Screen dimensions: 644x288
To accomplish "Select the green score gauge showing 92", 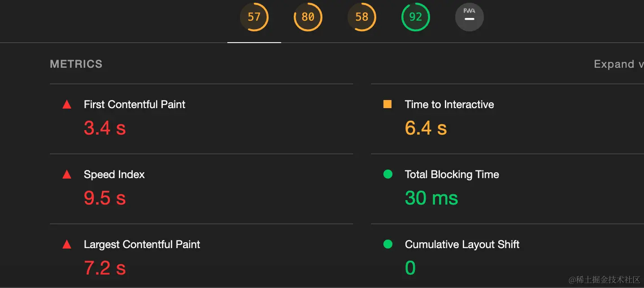I will coord(416,17).
